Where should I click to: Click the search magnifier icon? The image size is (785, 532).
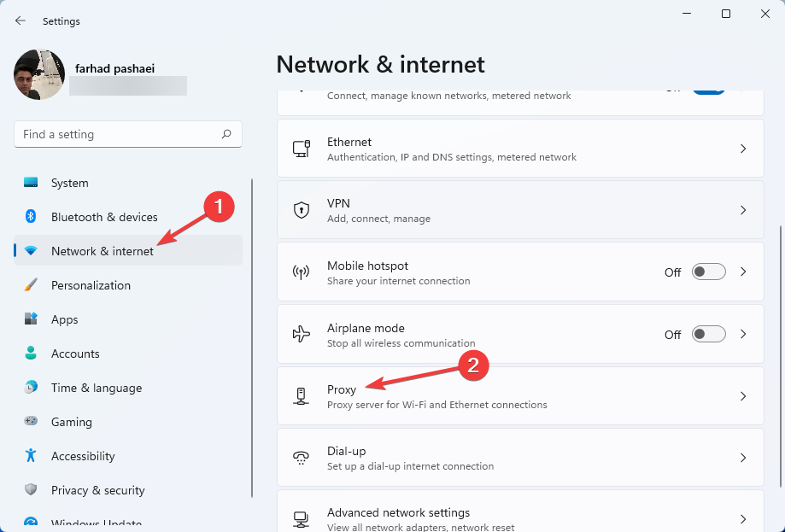(226, 134)
